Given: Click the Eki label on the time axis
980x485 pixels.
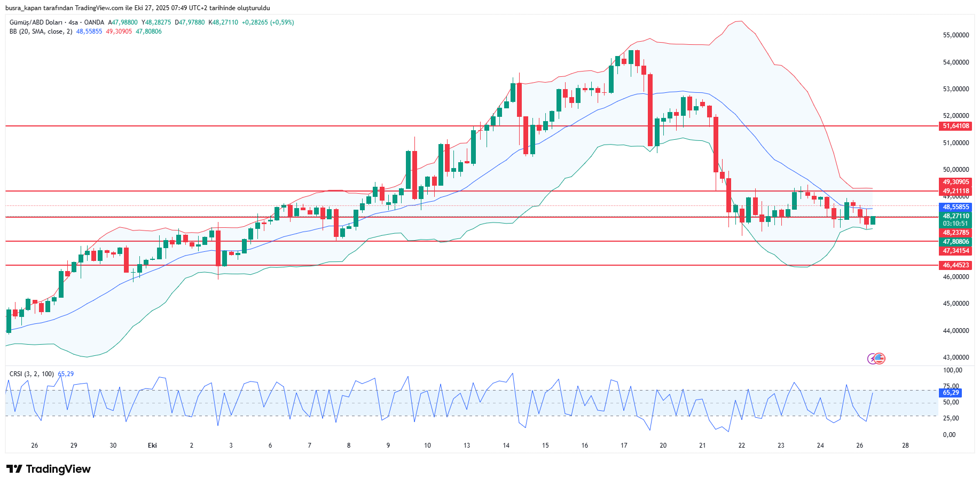Looking at the screenshot, I should pos(152,446).
